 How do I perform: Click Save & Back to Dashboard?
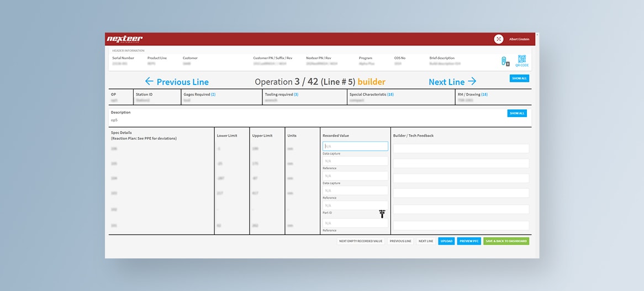(x=506, y=241)
